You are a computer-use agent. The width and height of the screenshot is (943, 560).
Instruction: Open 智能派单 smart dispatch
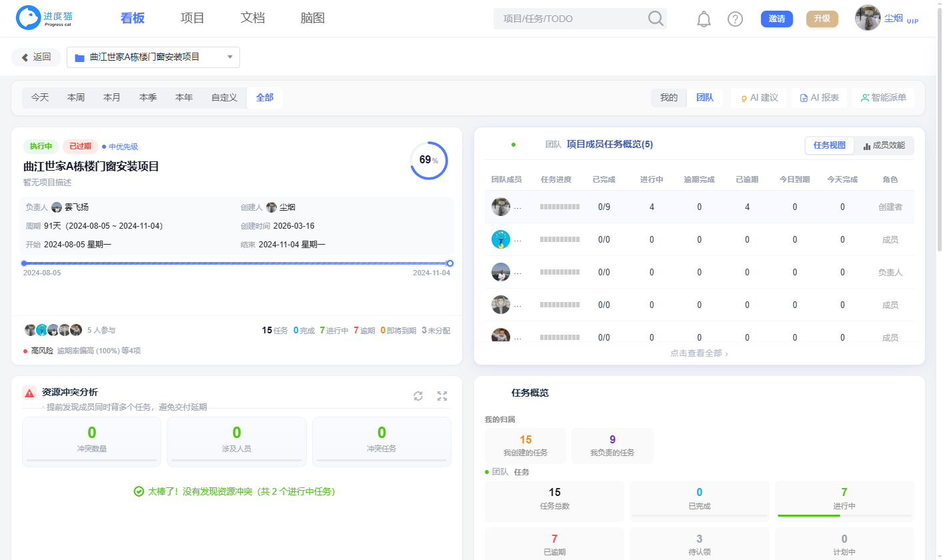(x=883, y=98)
